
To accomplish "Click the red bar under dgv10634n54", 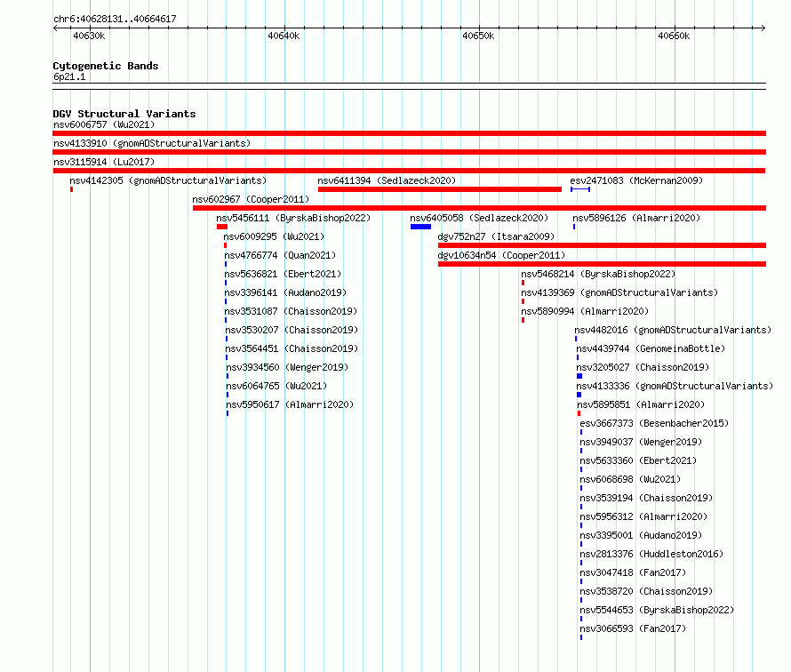I will tap(602, 264).
